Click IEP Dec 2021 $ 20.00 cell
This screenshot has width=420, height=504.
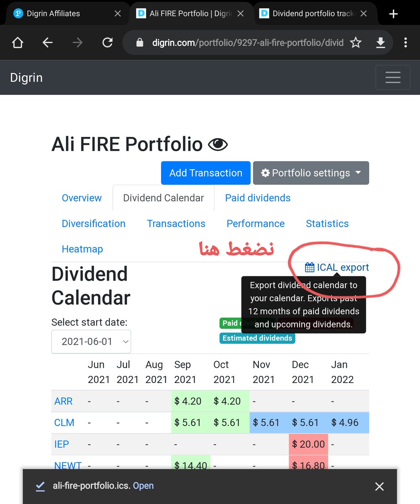pyautogui.click(x=308, y=444)
